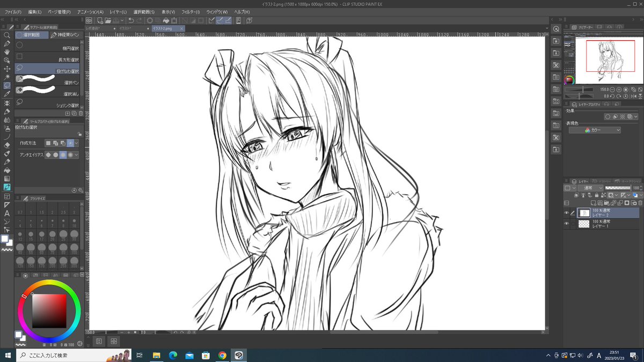Open the フィルター(I) menu
The width and height of the screenshot is (644, 362).
click(191, 11)
